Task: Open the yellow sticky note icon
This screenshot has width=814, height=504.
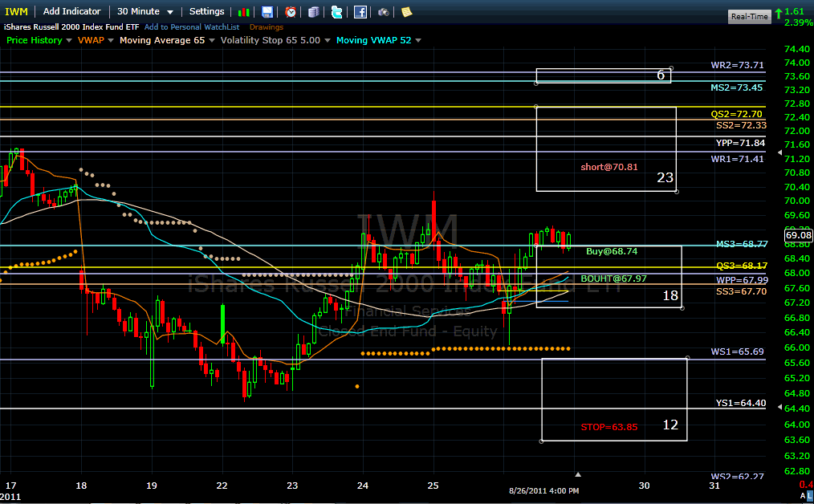Action: pos(407,12)
